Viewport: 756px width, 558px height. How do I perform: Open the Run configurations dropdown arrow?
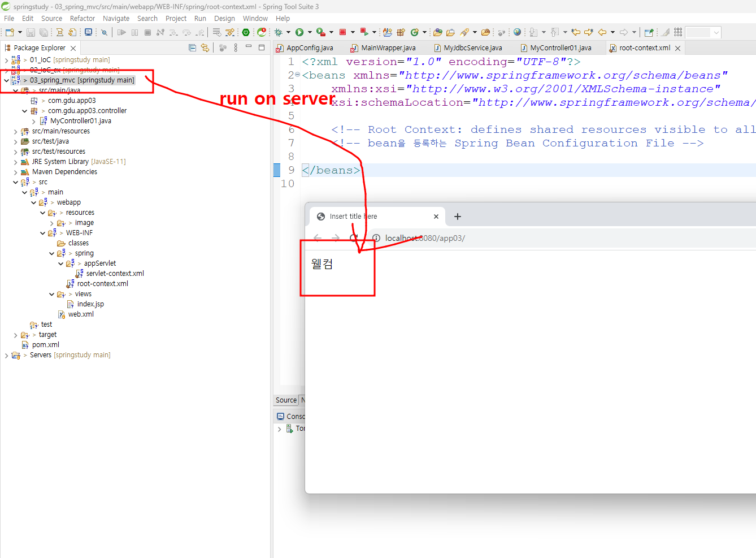310,32
